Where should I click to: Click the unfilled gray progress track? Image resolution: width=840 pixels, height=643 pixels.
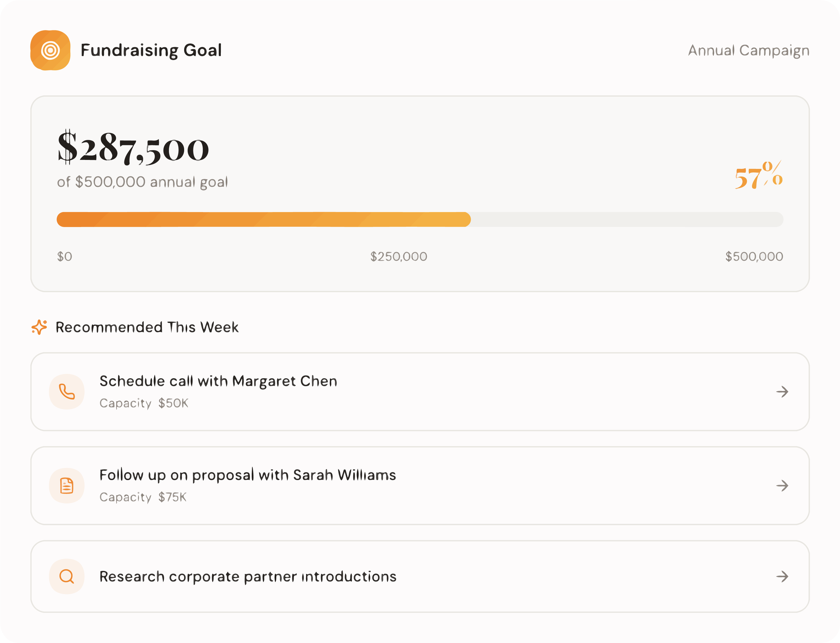tap(627, 219)
